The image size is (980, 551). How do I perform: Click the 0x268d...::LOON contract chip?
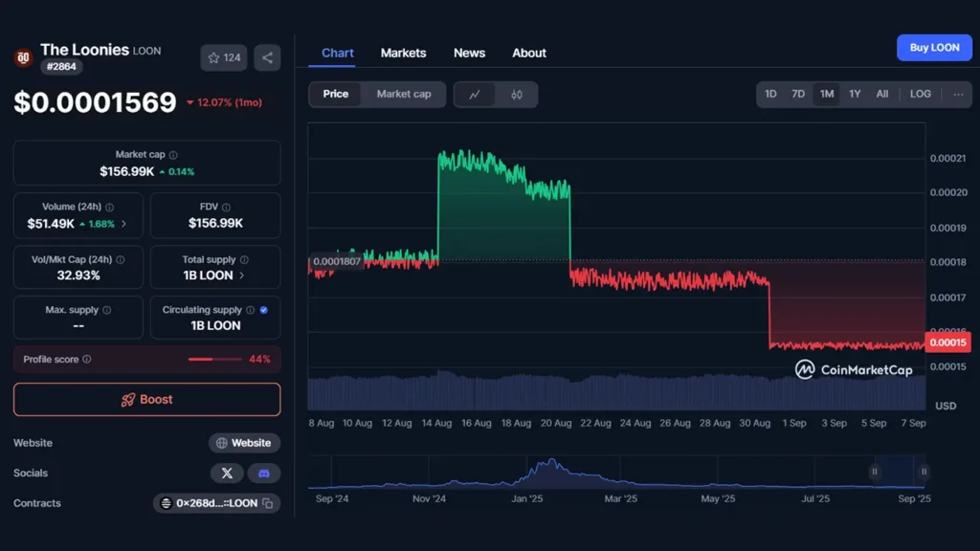coord(217,503)
